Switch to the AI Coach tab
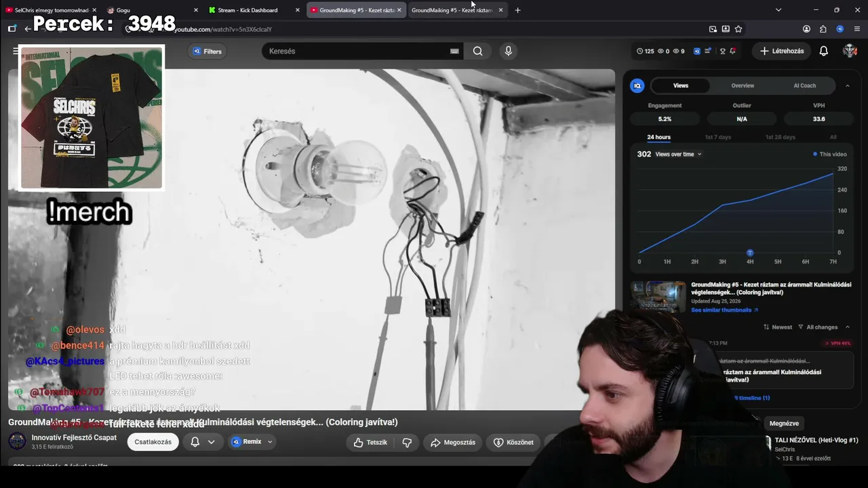The image size is (868, 488). pyautogui.click(x=805, y=85)
